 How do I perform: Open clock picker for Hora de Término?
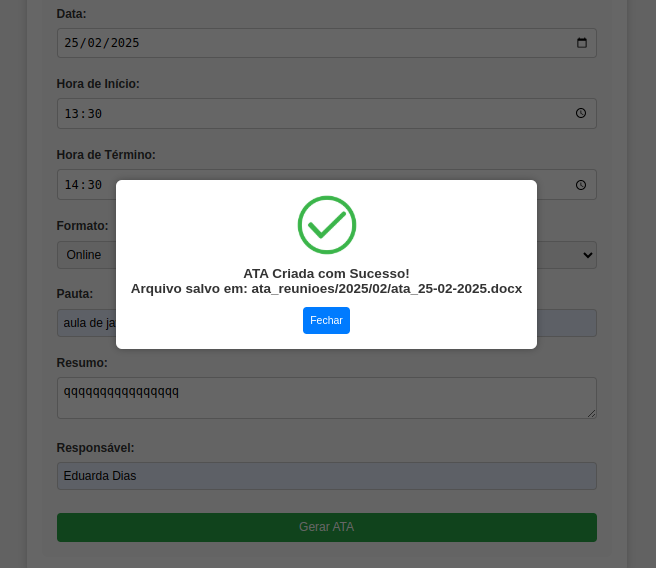581,185
